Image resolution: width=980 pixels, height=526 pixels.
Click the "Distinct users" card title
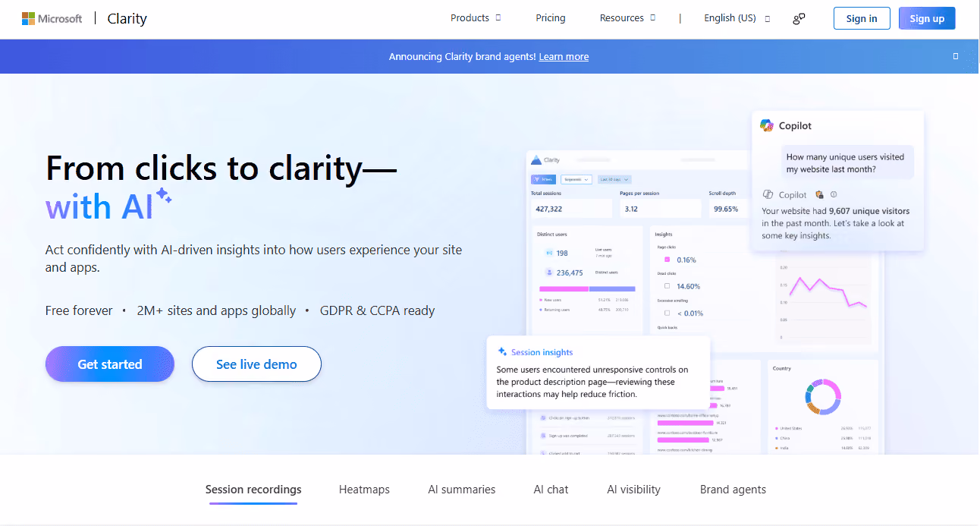551,235
